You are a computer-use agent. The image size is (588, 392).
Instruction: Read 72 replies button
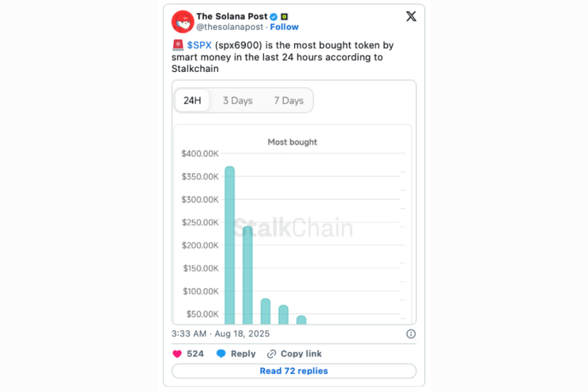click(294, 371)
